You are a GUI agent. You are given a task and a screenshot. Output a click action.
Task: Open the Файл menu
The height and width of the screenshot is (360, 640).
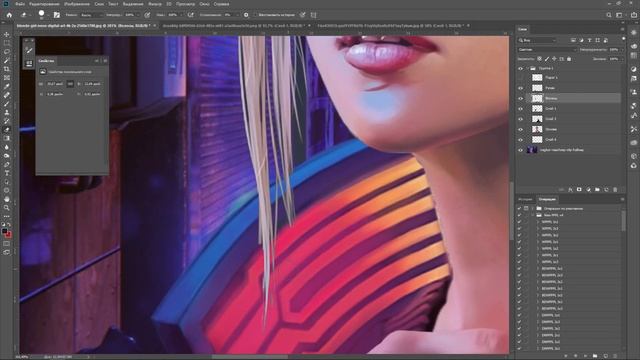[20, 4]
